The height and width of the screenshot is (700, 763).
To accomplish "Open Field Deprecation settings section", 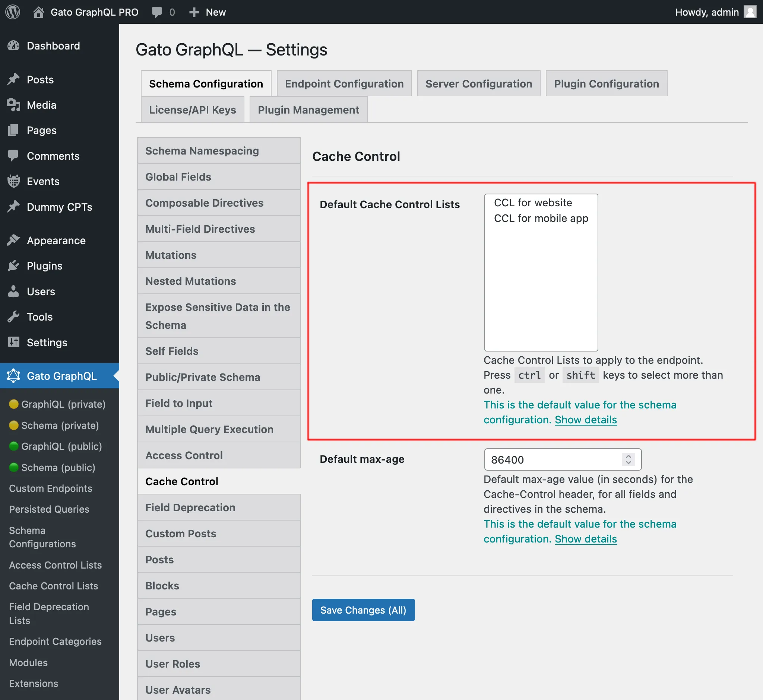I will [219, 507].
